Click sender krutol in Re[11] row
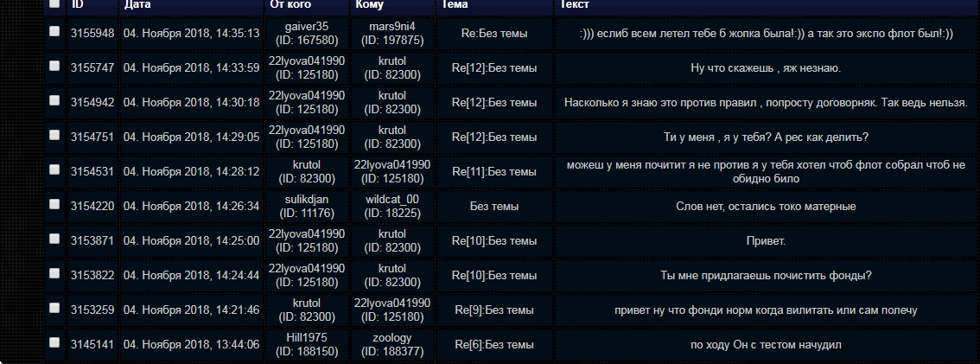The width and height of the screenshot is (980, 364). point(306,165)
